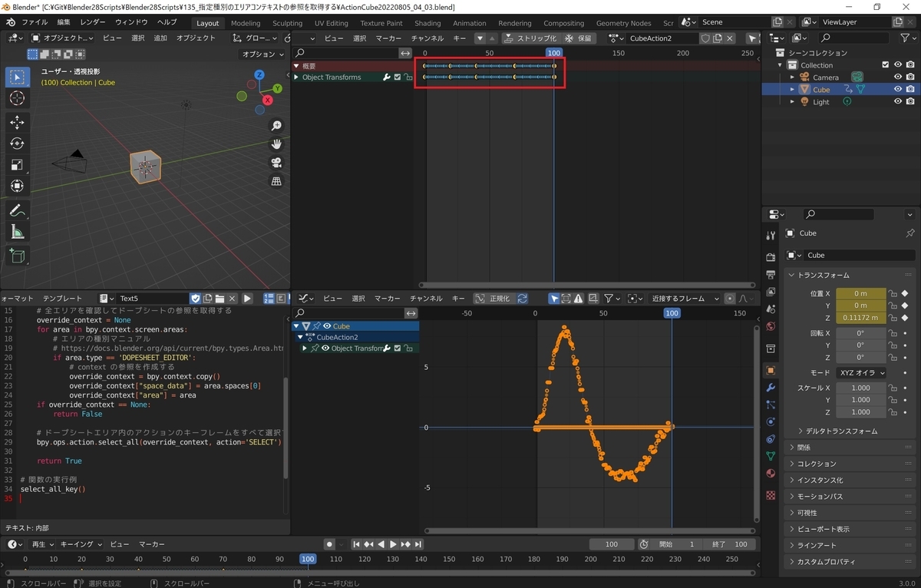Choose the Scale tool
This screenshot has height=588, width=921.
17,164
